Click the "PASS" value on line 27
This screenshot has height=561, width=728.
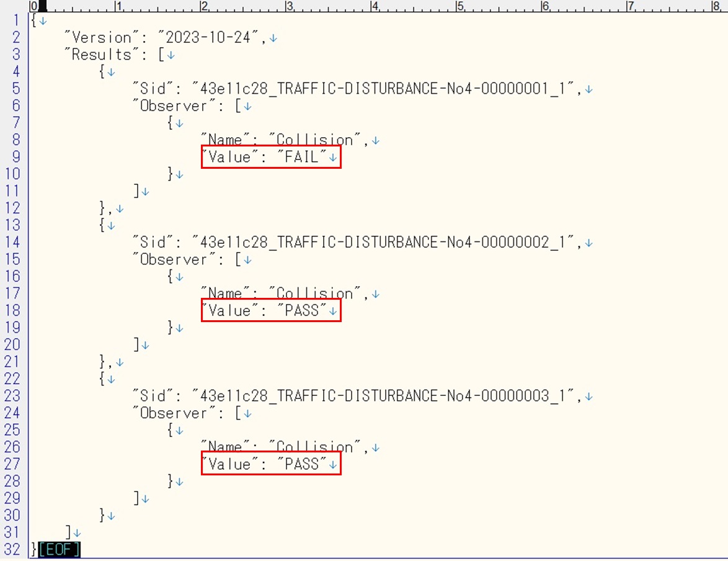coord(302,464)
